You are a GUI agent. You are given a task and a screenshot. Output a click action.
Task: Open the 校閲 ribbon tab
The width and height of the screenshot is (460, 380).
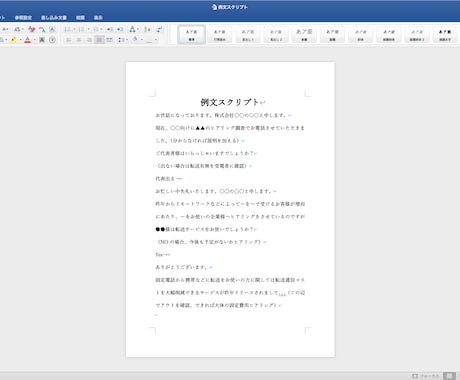(80, 18)
